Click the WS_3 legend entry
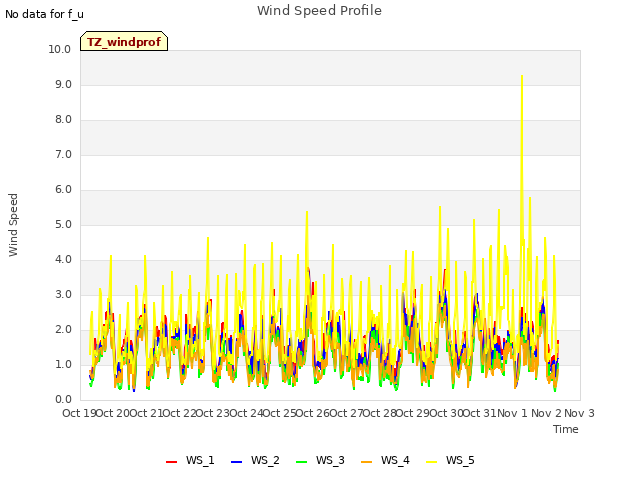This screenshot has height=480, width=640. click(x=320, y=460)
